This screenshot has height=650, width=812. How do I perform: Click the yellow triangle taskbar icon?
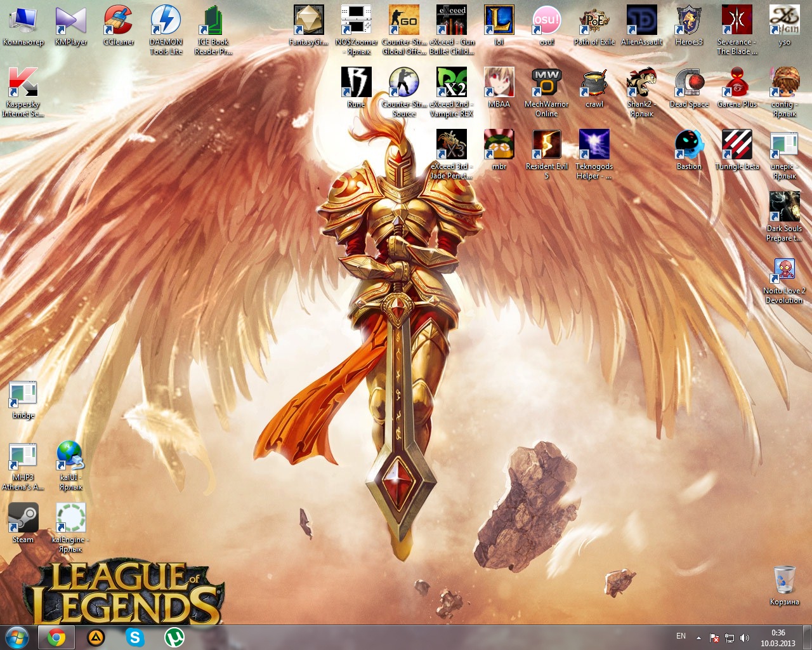[x=96, y=637]
